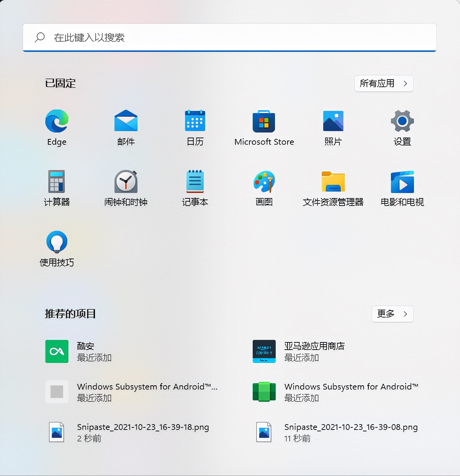Open the 记事本 notepad app
The height and width of the screenshot is (476, 460).
point(195,181)
